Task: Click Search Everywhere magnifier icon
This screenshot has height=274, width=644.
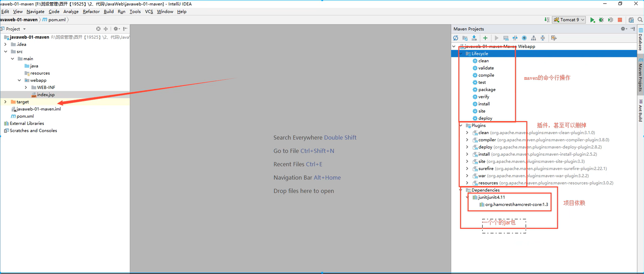Action: [640, 20]
